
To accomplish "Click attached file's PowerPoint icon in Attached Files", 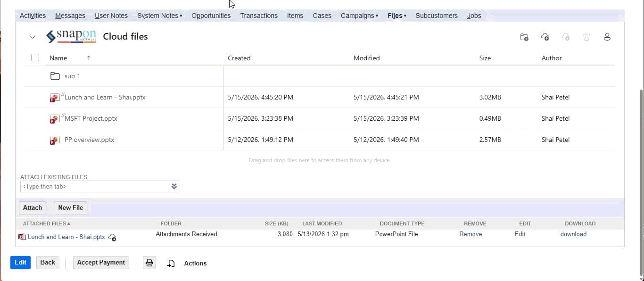I will pyautogui.click(x=22, y=237).
